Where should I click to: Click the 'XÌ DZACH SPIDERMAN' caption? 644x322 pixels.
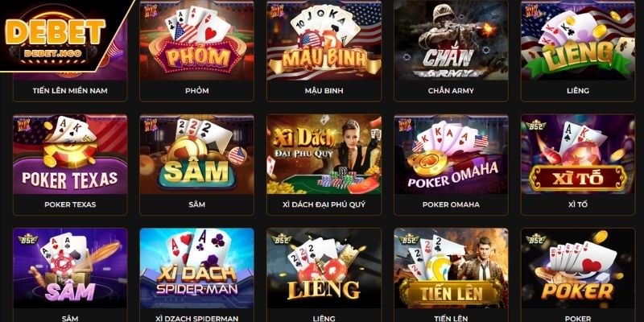click(196, 318)
